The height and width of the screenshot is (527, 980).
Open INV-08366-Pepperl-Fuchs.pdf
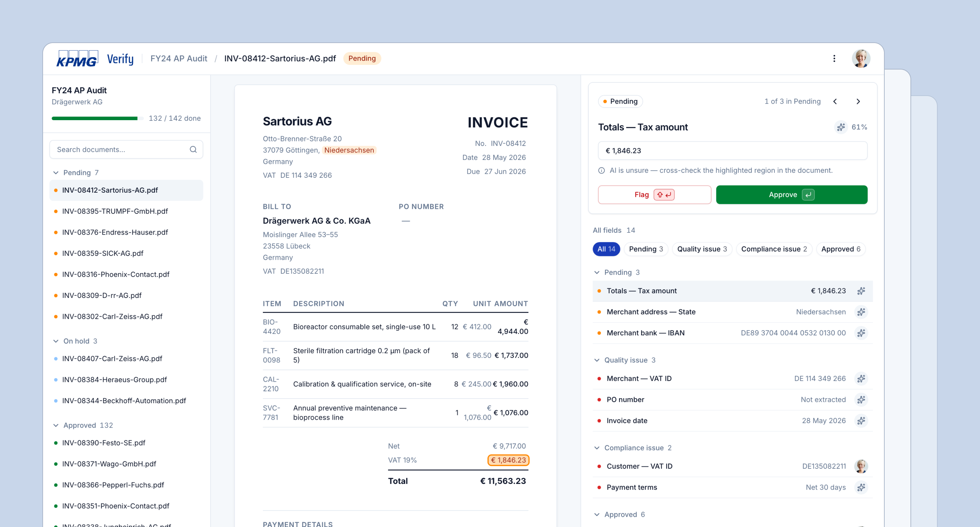pos(126,485)
